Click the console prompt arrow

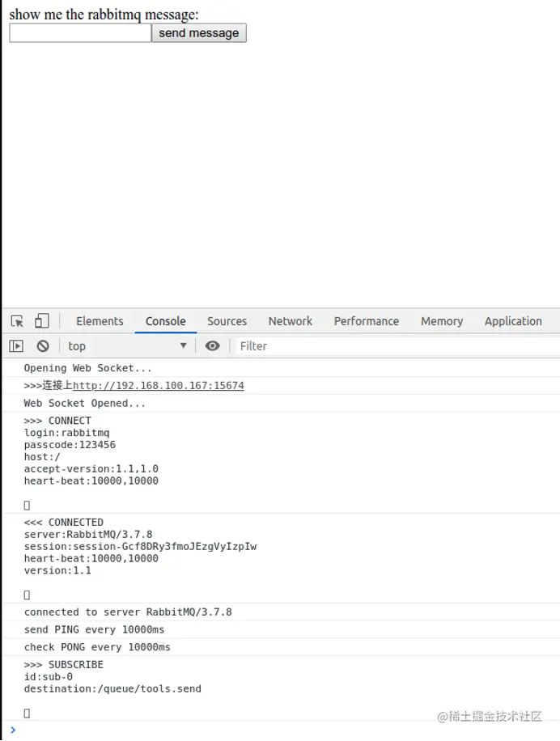click(13, 730)
